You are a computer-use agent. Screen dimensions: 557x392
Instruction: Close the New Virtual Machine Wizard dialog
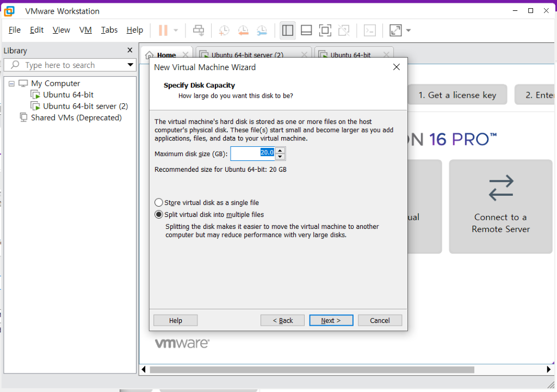tap(397, 67)
